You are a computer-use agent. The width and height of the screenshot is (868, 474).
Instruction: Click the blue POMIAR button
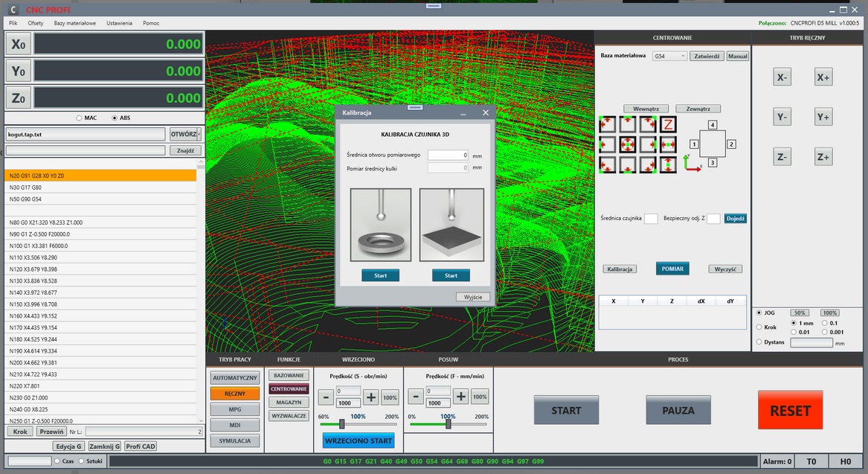pyautogui.click(x=672, y=269)
